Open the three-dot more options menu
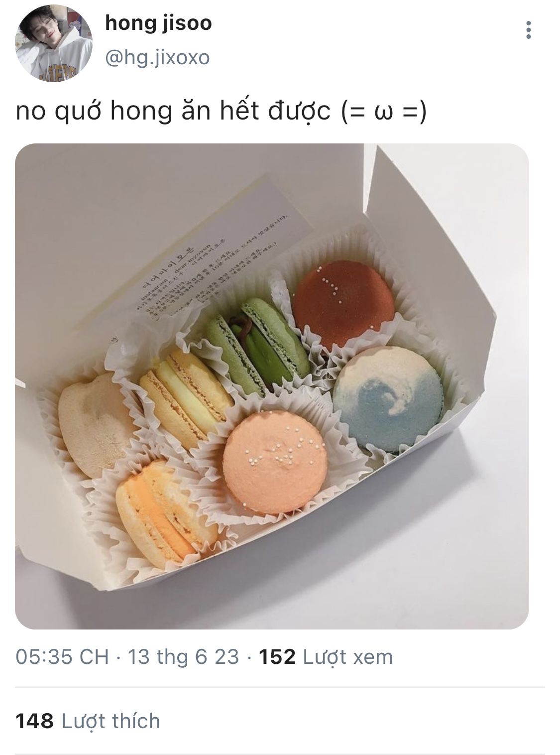Screen dimensions: 560x755 pyautogui.click(x=528, y=30)
